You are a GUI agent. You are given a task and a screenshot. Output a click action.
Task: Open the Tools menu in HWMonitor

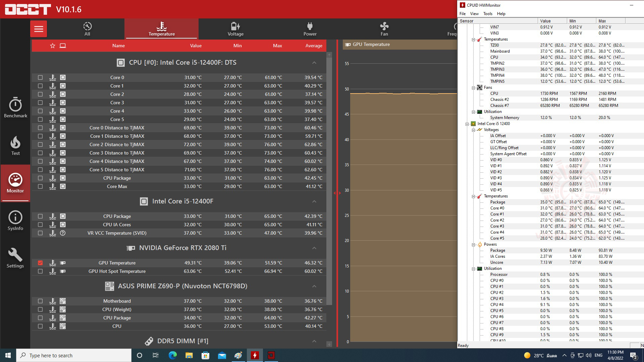(x=487, y=14)
